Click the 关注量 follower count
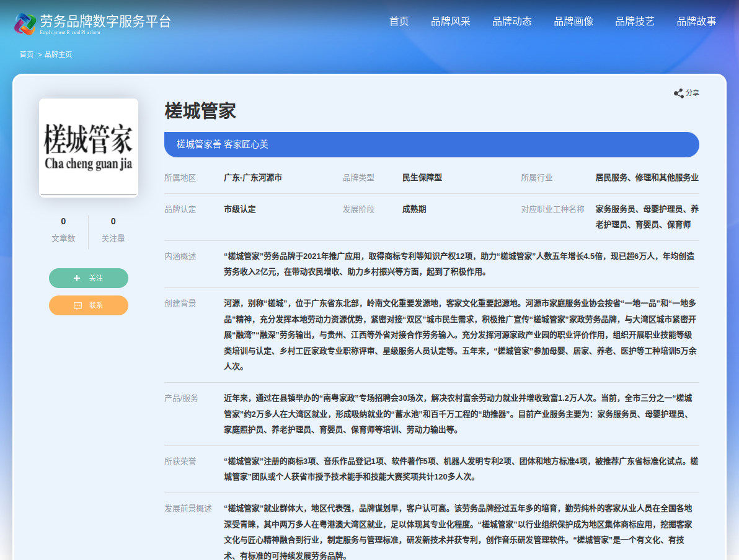 [113, 238]
